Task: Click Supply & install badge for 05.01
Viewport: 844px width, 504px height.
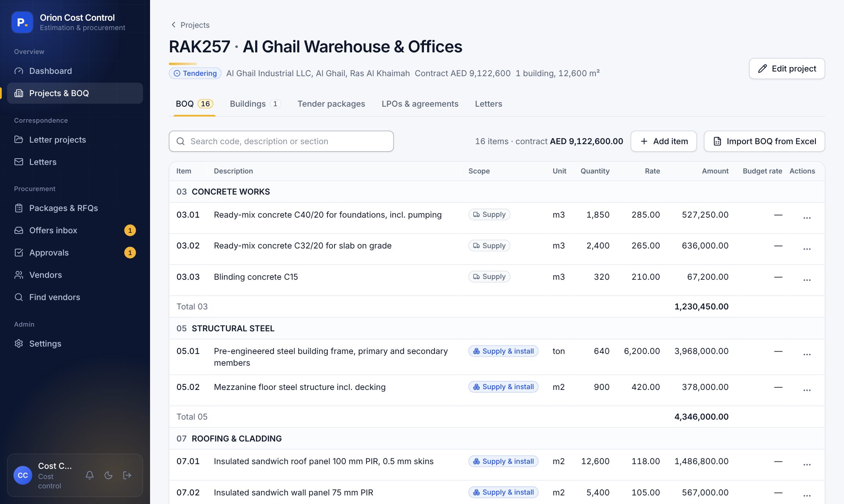Action: point(503,351)
